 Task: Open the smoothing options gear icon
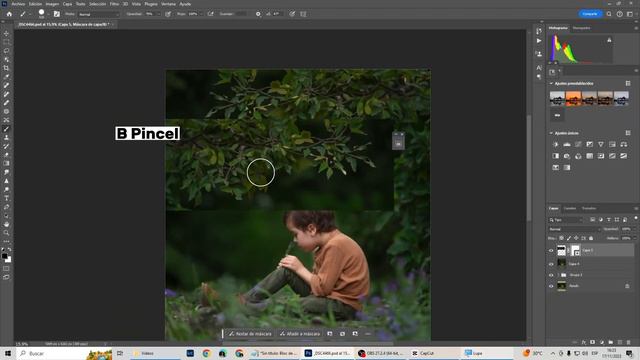click(258, 14)
